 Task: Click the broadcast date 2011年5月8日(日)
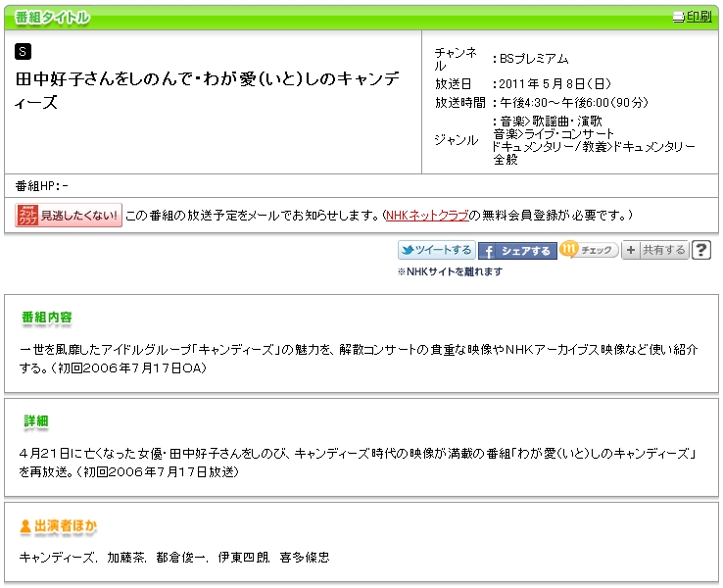click(x=555, y=84)
